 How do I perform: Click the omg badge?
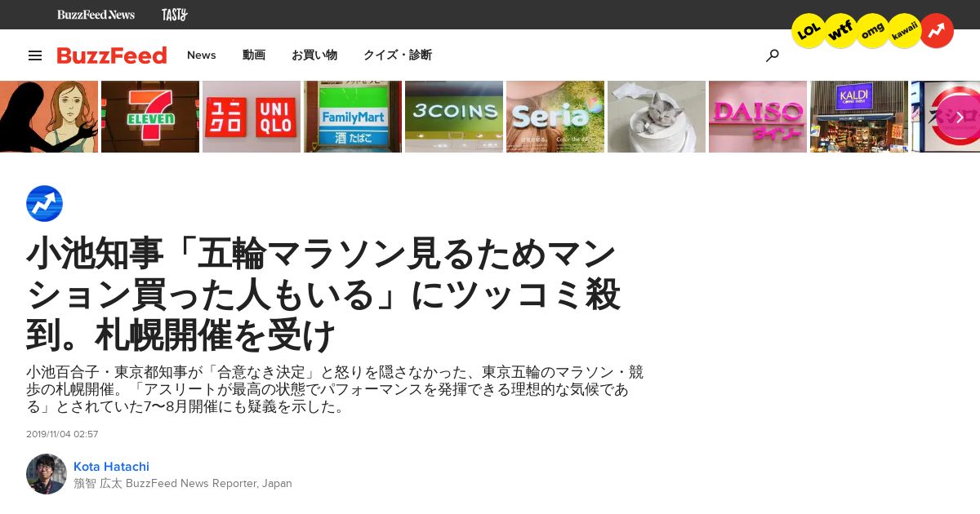coord(872,31)
